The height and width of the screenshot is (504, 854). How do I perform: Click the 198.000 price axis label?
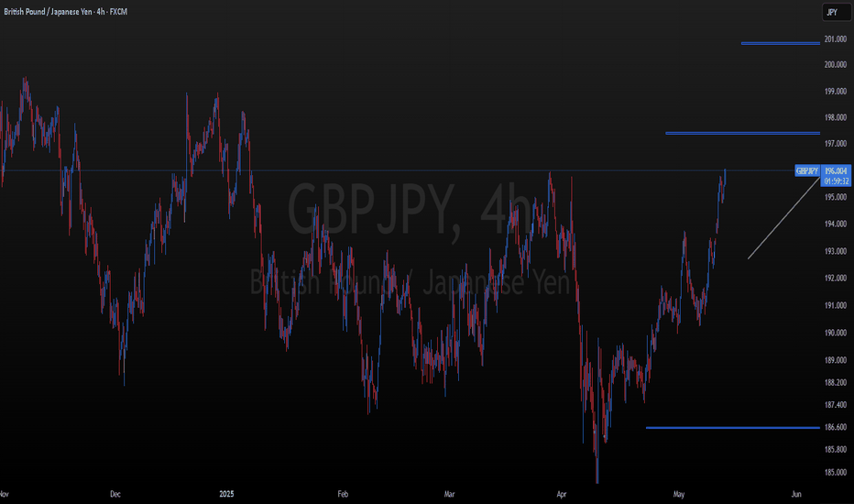pos(836,117)
